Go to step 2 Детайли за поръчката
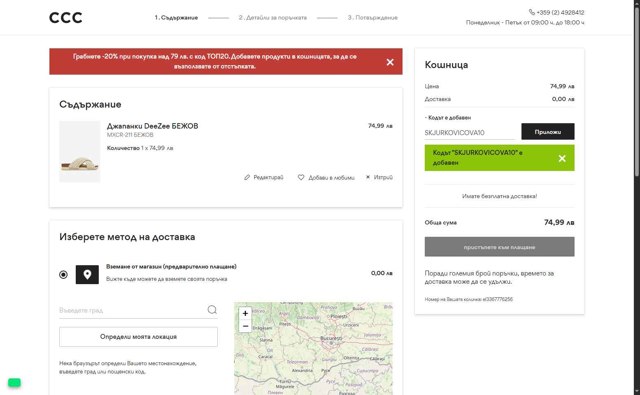640x395 pixels. (x=273, y=18)
